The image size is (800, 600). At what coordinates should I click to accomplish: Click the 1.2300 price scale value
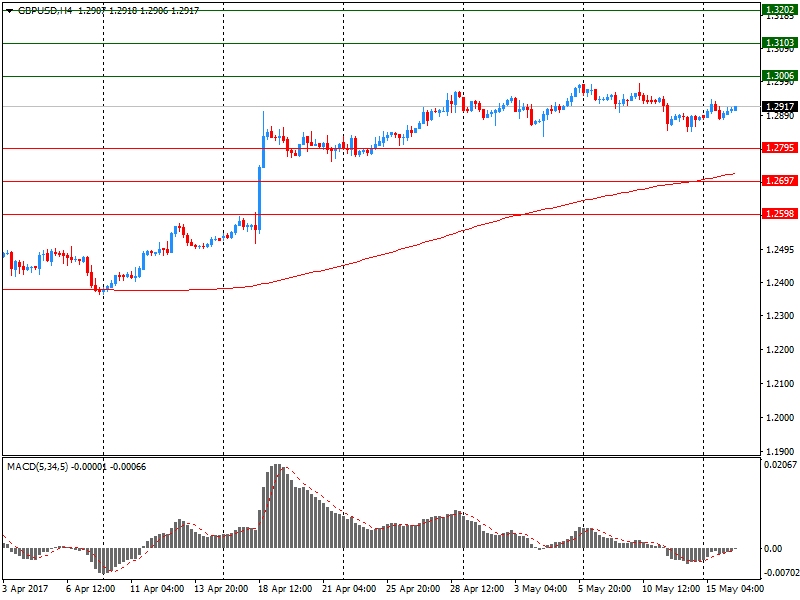click(780, 316)
